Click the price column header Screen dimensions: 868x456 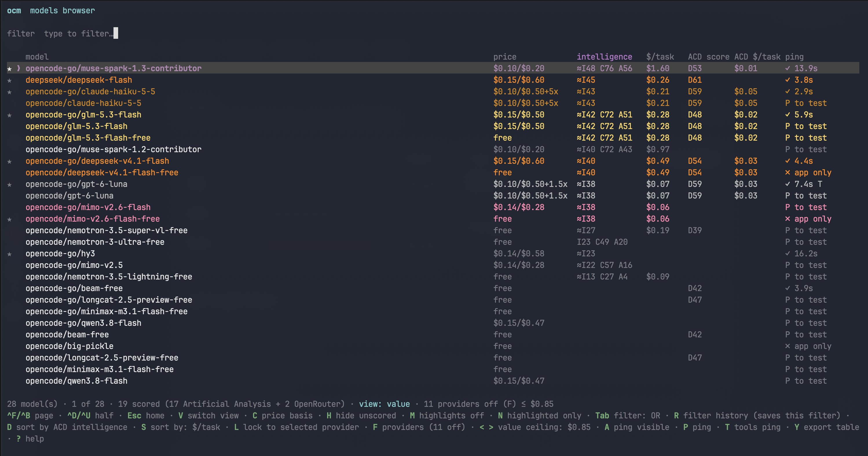coord(505,57)
